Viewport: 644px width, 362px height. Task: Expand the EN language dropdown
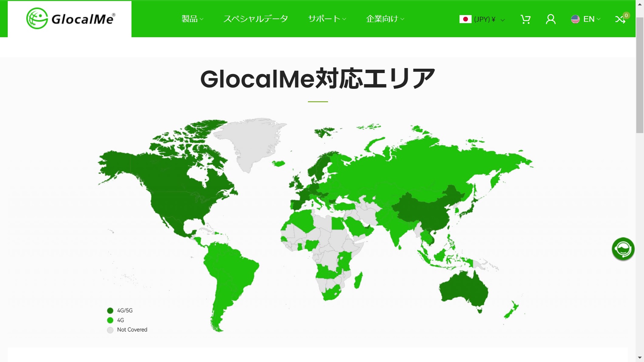[x=589, y=19]
